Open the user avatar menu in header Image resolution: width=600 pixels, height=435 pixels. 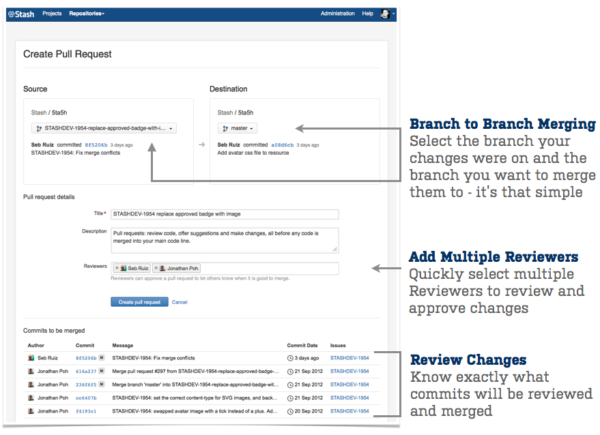385,15
